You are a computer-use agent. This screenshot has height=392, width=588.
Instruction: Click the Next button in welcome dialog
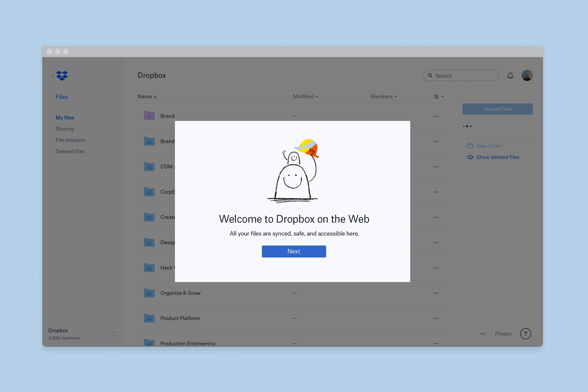tap(294, 251)
